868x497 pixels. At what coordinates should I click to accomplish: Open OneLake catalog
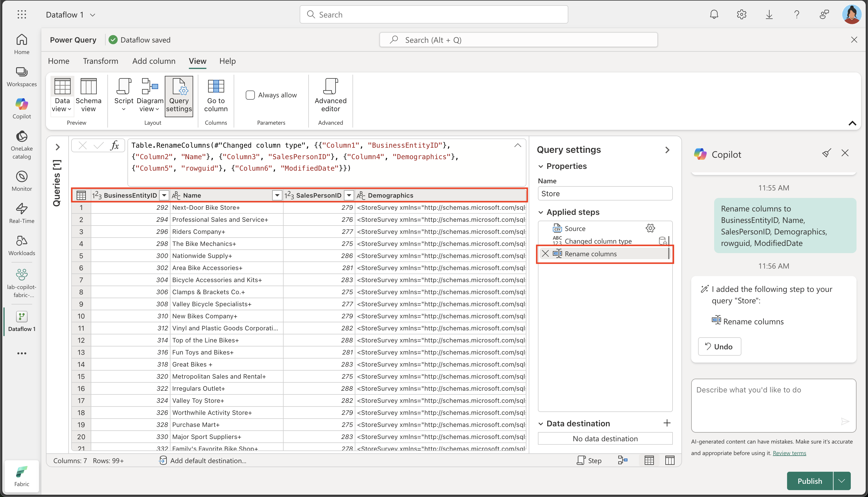pyautogui.click(x=22, y=145)
